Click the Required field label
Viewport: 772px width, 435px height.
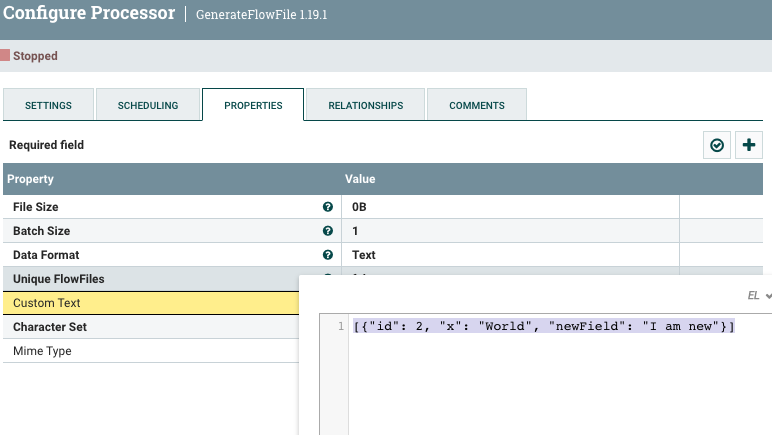tap(46, 145)
